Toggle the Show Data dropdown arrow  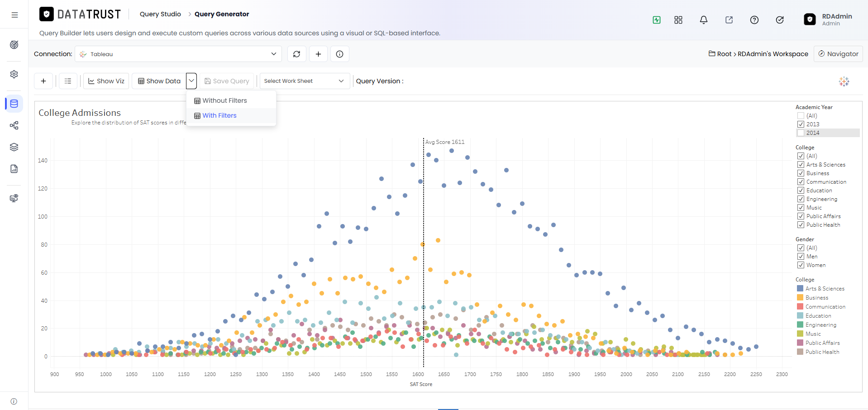click(191, 81)
